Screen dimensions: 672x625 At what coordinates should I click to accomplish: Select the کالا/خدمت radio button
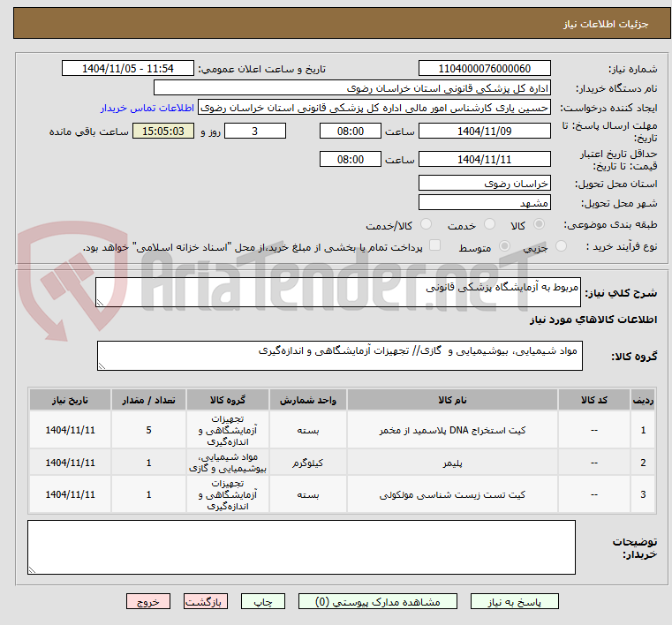tap(426, 224)
